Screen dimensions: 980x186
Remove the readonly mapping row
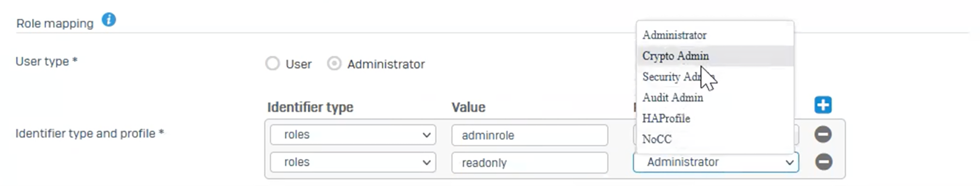coord(824,162)
